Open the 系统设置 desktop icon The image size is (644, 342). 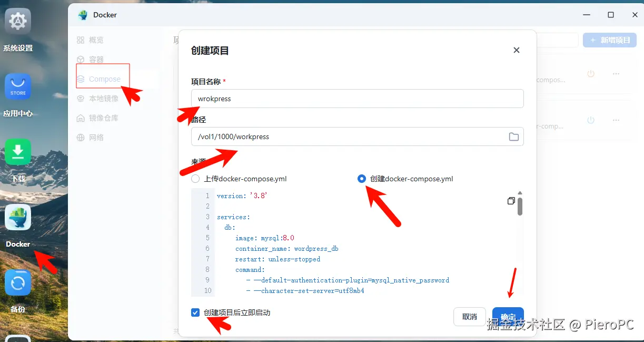[18, 22]
